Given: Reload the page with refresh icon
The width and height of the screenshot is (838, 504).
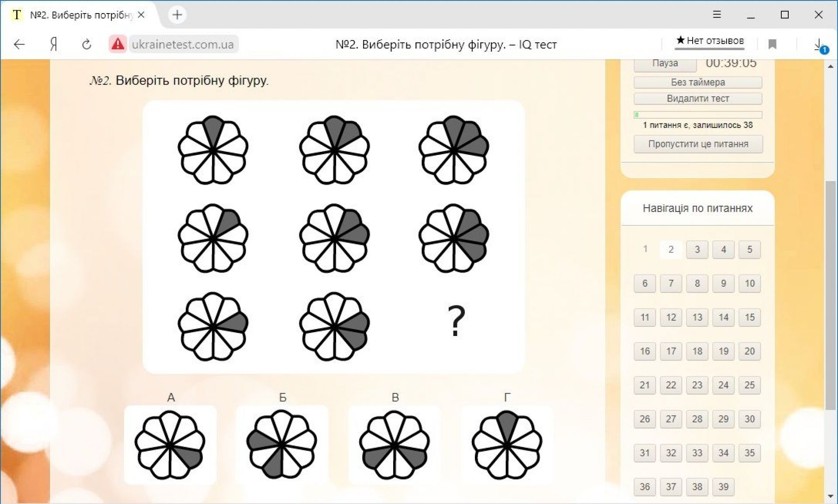Looking at the screenshot, I should click(x=86, y=44).
